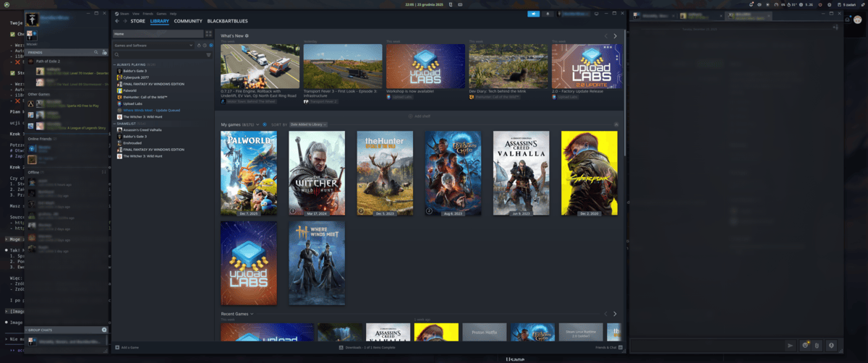The image size is (868, 363).
Task: Select Where Winds Meet - Update Queued entry
Action: tap(150, 110)
